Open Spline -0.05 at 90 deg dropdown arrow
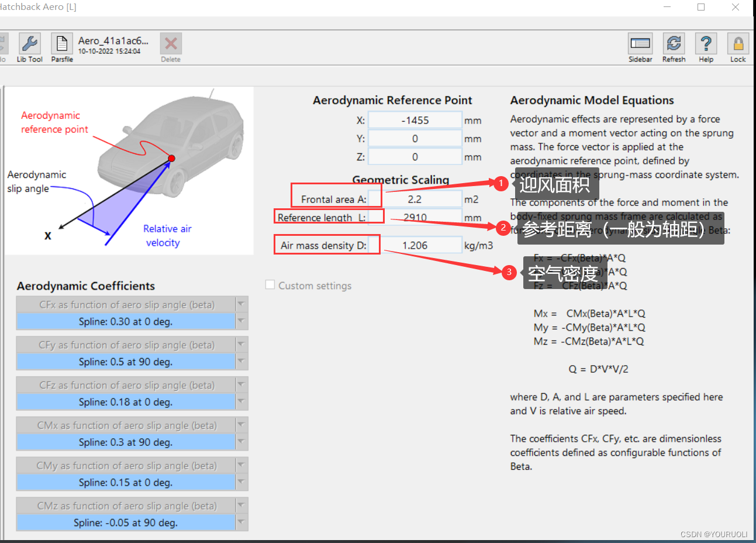This screenshot has height=543, width=756. (241, 523)
